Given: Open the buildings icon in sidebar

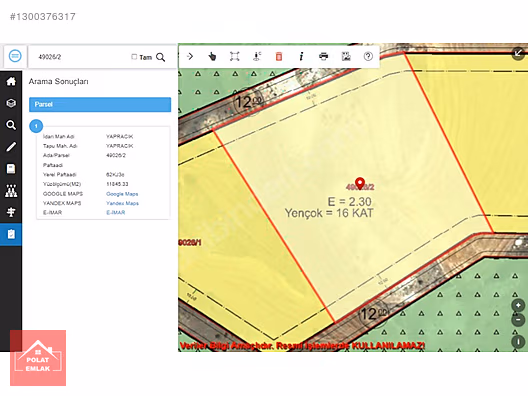Looking at the screenshot, I should click(11, 191).
